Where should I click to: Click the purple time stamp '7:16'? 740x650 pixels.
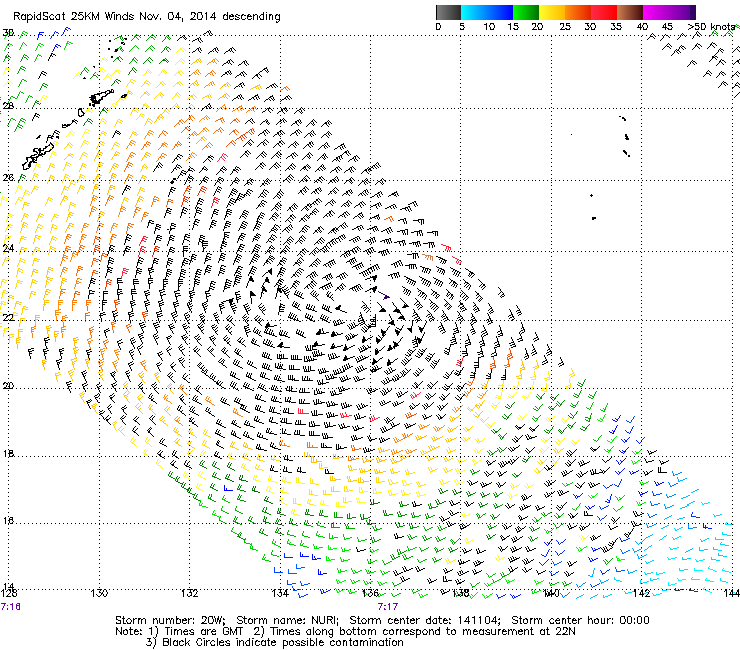tap(10, 607)
